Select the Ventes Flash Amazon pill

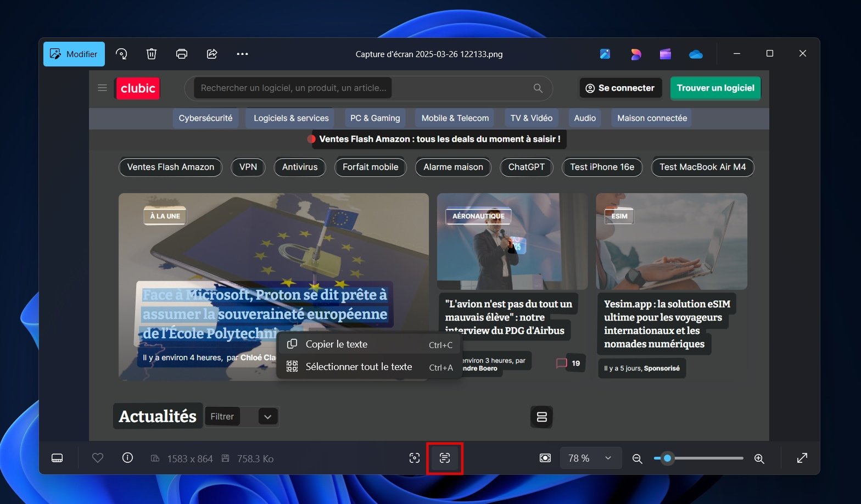click(171, 167)
